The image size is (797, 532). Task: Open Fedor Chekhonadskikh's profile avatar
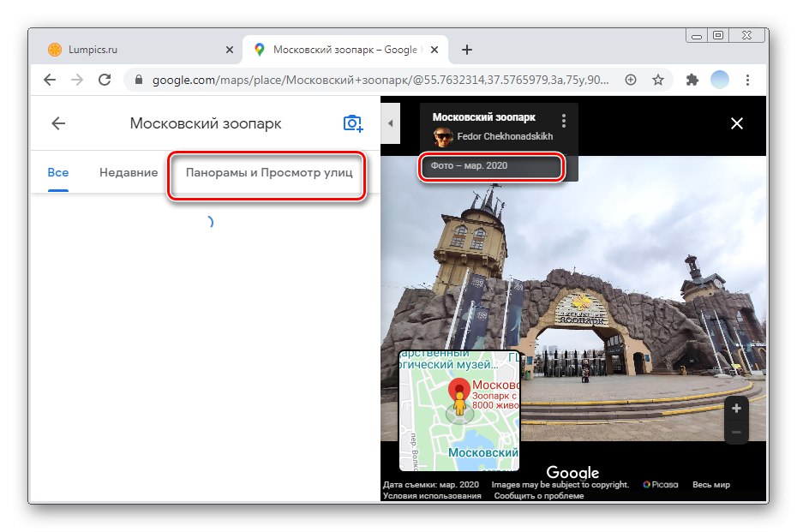[x=443, y=137]
